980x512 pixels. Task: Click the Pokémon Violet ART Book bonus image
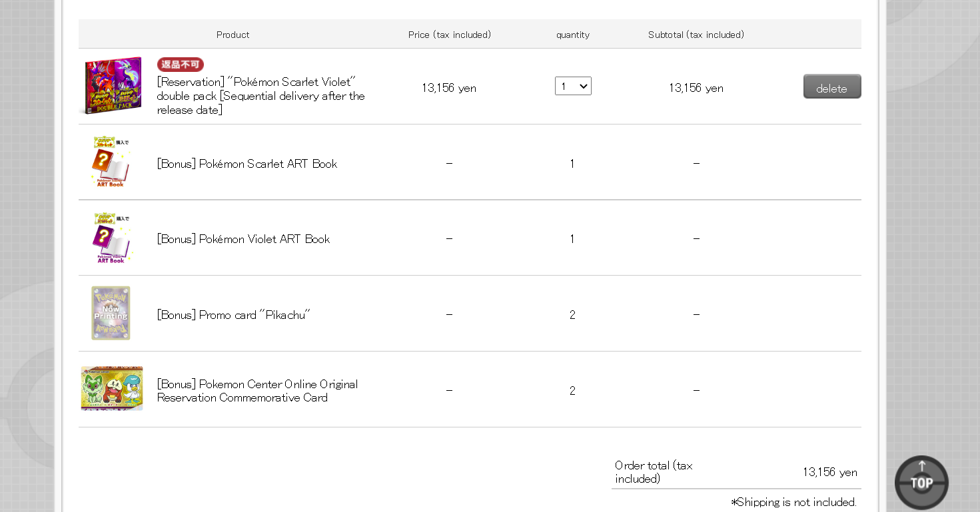[111, 238]
